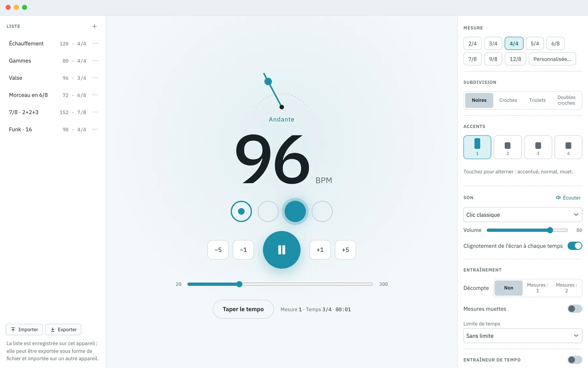Disable screen flashing on each beat
This screenshot has height=368, width=588.
click(x=575, y=246)
